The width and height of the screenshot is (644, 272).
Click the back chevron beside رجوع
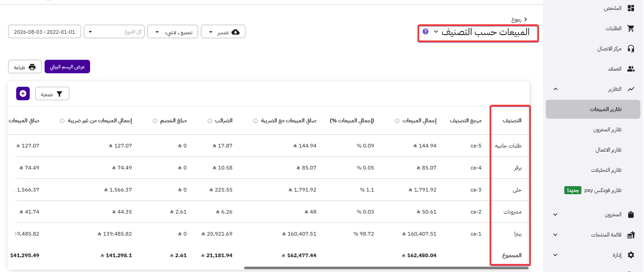[x=526, y=19]
